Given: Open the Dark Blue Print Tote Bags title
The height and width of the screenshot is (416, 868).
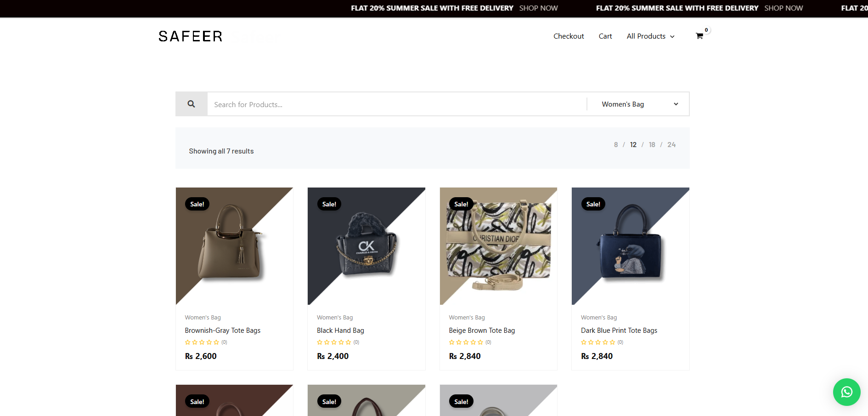Looking at the screenshot, I should pos(619,331).
